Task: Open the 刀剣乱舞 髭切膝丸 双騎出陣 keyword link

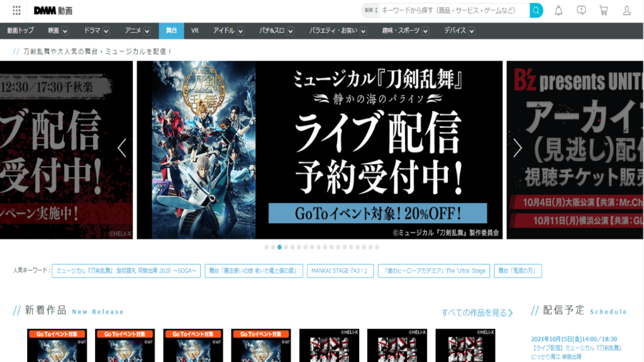Action: tap(126, 271)
